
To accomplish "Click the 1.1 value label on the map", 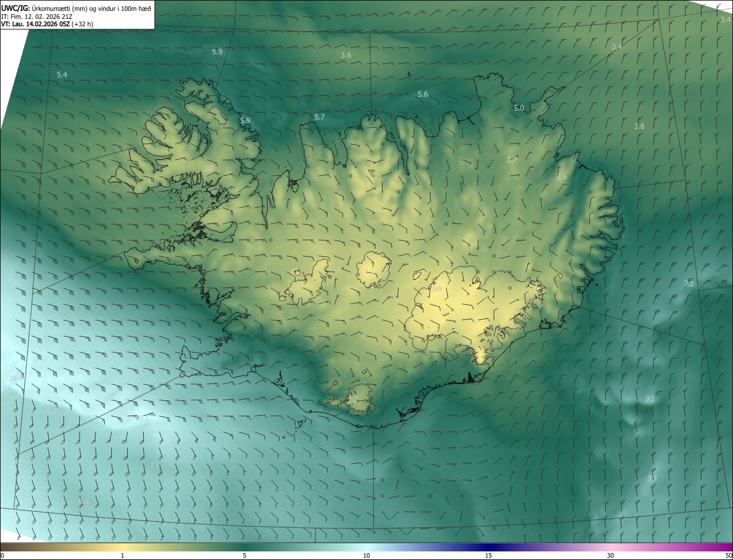I will [369, 270].
